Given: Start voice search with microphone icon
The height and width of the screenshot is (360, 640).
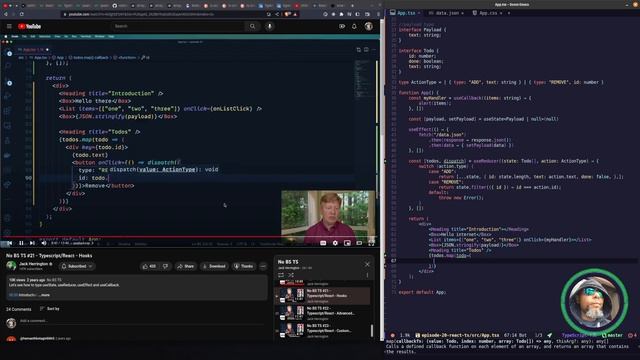Looking at the screenshot, I should (269, 26).
